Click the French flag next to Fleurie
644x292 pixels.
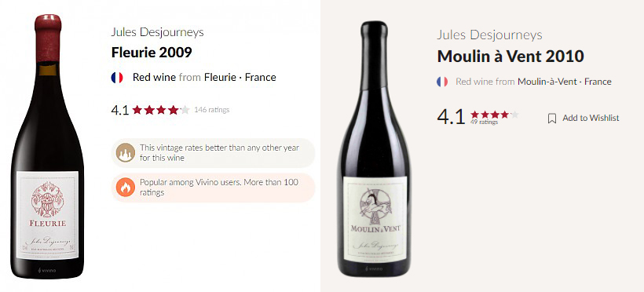coord(117,77)
